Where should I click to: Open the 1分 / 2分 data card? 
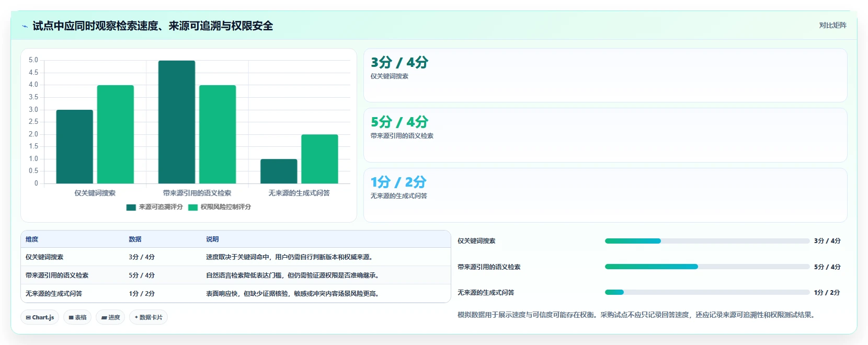606,195
